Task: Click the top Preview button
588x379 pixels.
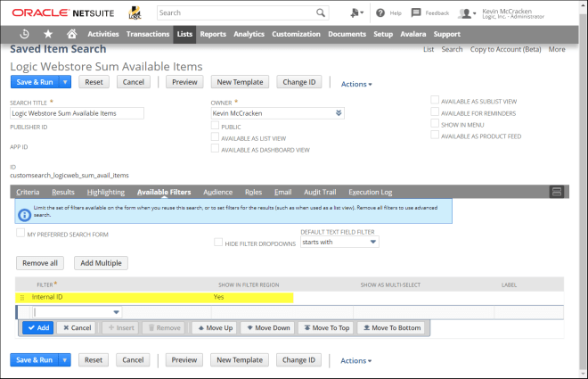Action: point(184,82)
